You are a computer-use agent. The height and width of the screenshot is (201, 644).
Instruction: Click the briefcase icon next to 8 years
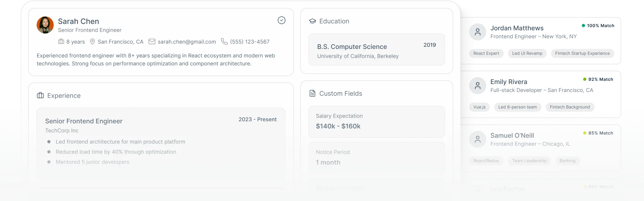61,41
